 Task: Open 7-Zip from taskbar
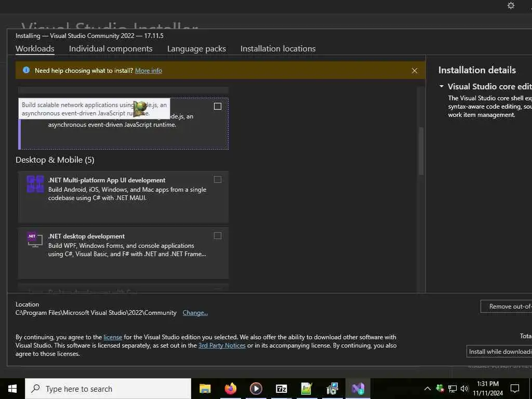[x=281, y=389]
